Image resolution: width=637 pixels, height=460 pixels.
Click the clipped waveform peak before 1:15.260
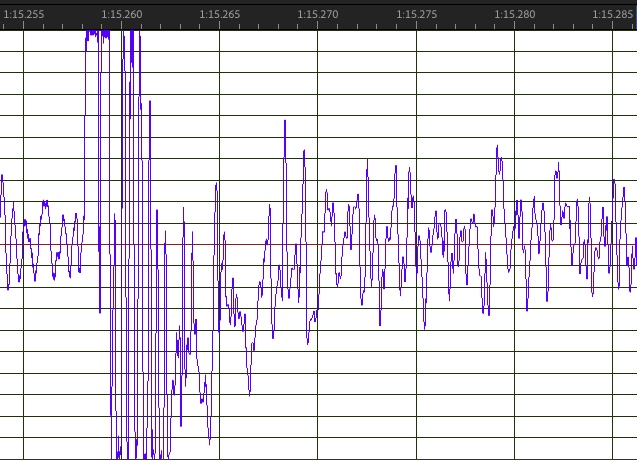coord(97,34)
